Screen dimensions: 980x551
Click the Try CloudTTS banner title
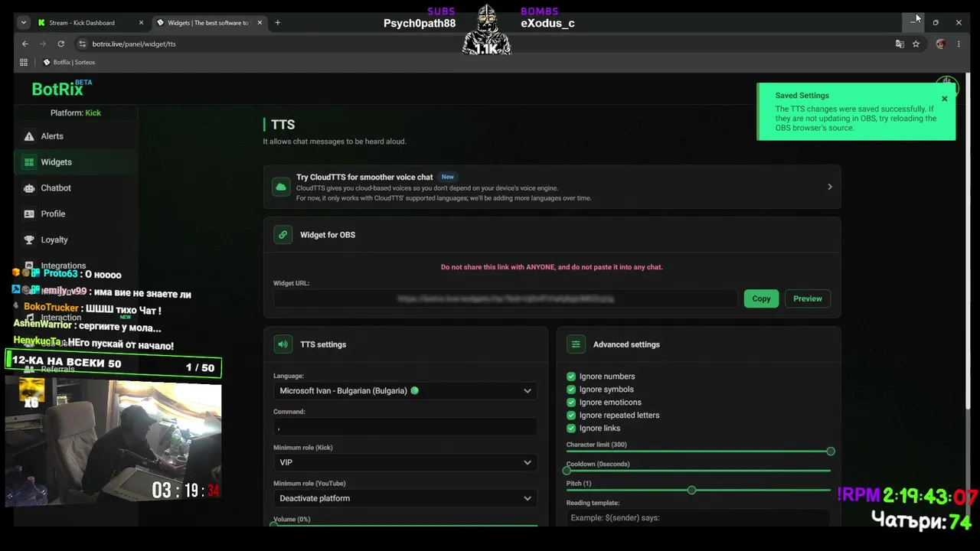coord(364,177)
